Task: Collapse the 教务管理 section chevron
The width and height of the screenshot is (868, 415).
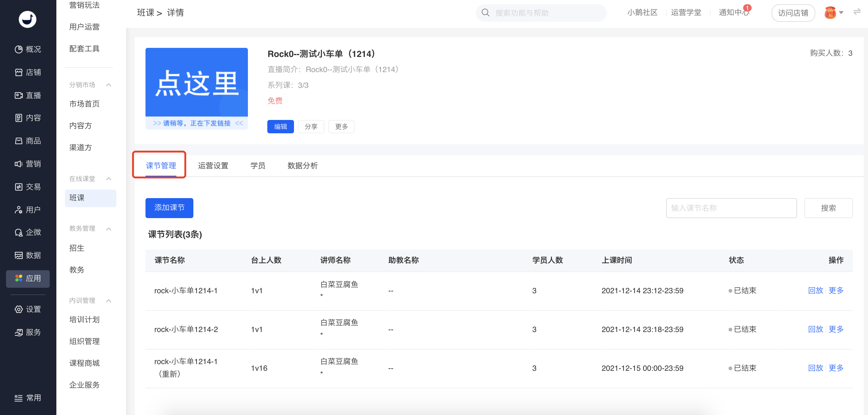Action: pyautogui.click(x=109, y=229)
